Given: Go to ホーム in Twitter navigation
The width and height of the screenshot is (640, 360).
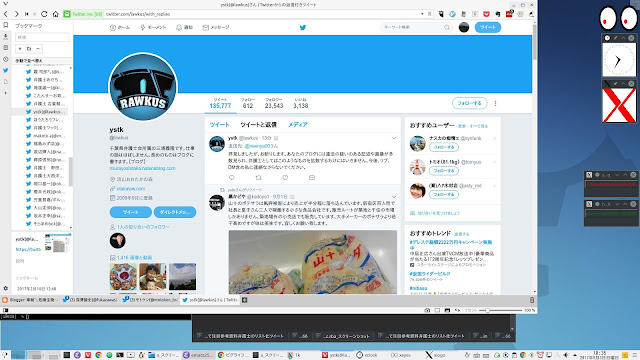Looking at the screenshot, I should [x=120, y=27].
